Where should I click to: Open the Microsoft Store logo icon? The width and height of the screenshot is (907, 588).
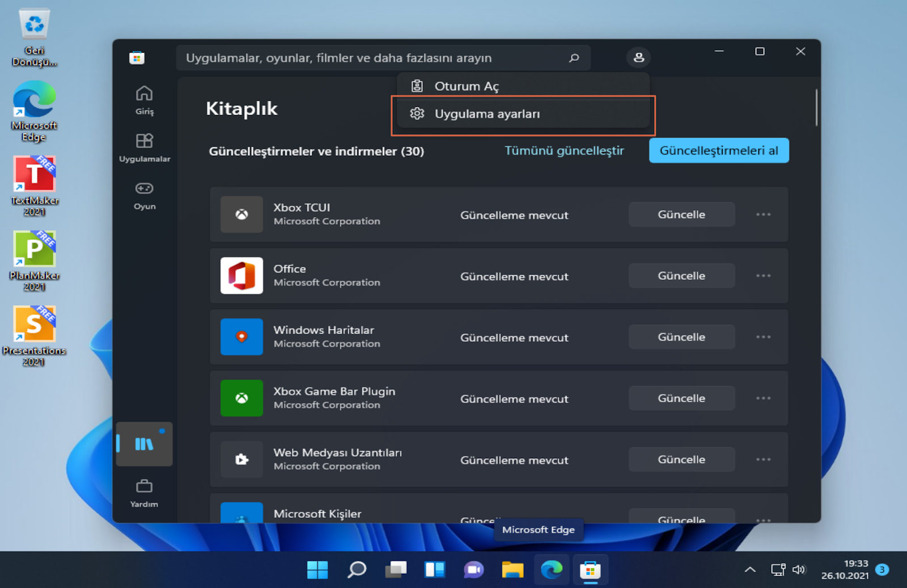click(137, 58)
